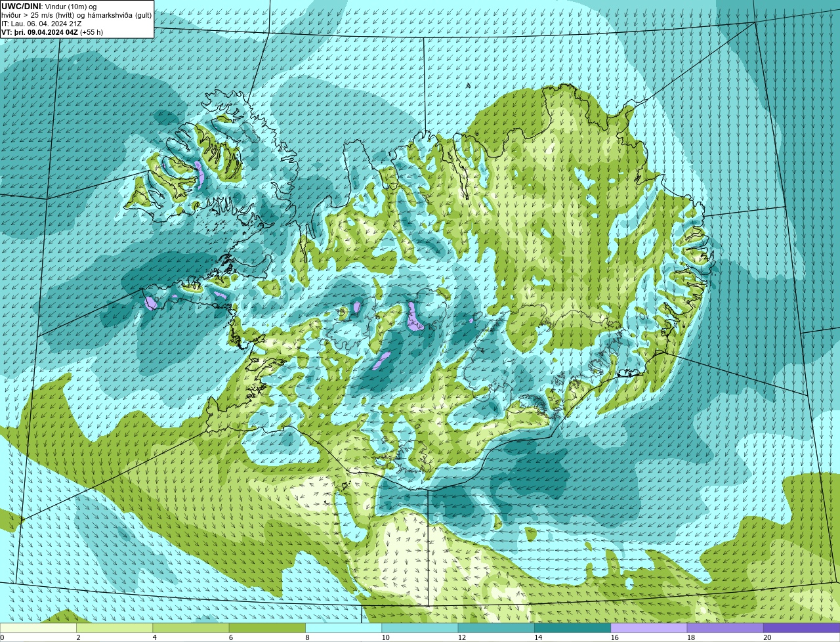Screen dimensions: 840x642
Task: Click the legend label '6'
Action: point(230,637)
